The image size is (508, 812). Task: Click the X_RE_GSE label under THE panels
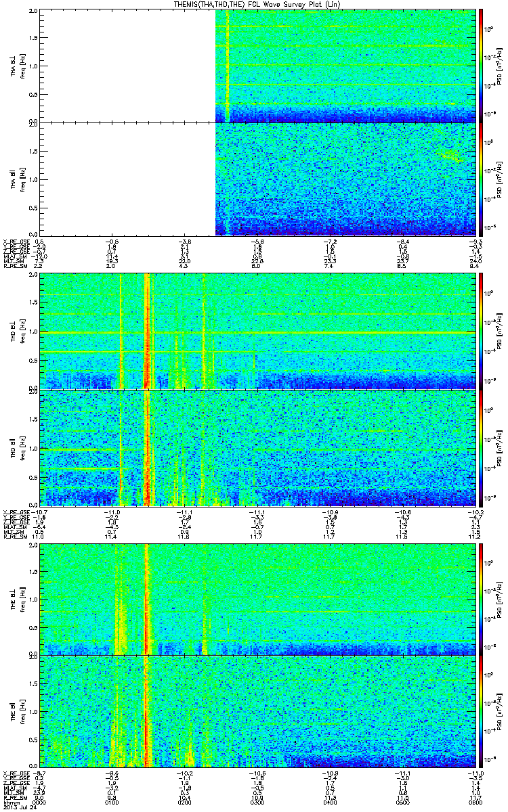pyautogui.click(x=15, y=774)
